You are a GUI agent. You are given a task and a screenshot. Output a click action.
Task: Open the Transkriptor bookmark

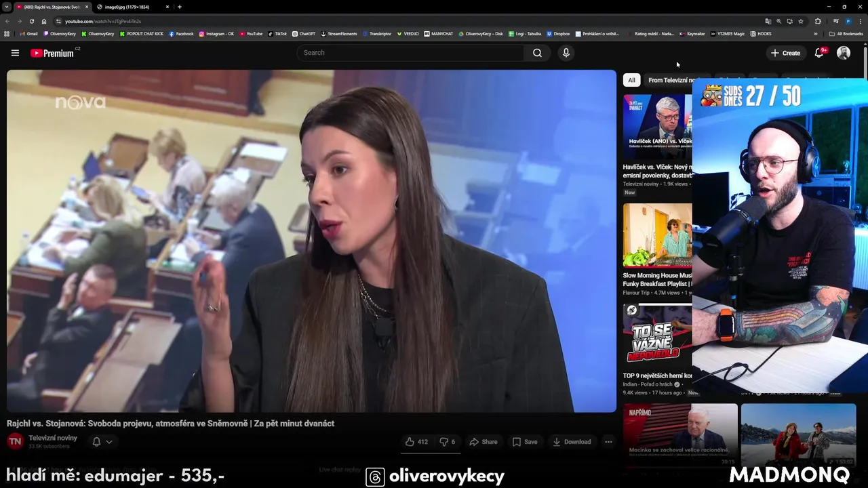[377, 33]
